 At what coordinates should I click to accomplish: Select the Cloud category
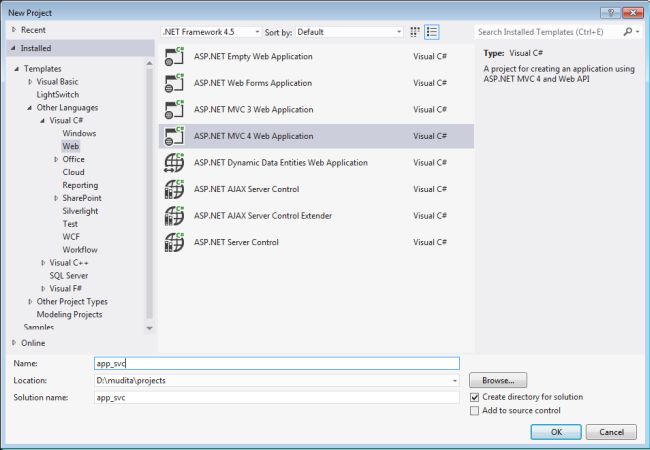click(x=73, y=172)
